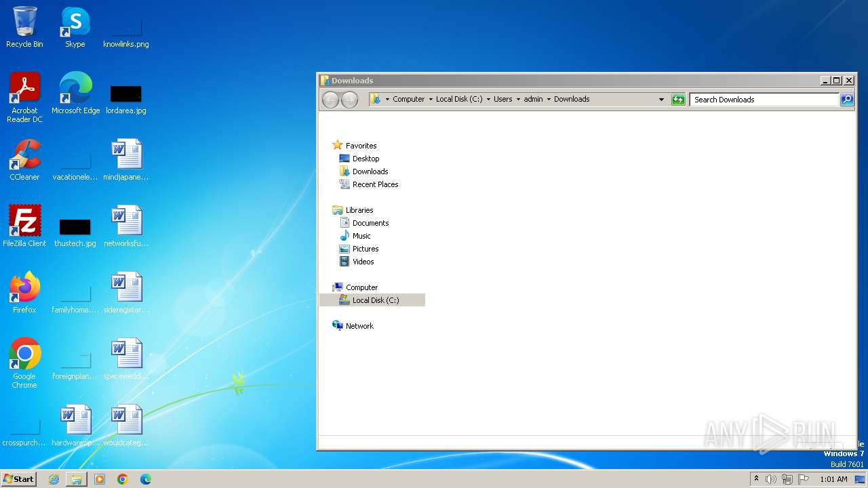This screenshot has width=868, height=488.
Task: Open Music library
Action: (x=355, y=236)
